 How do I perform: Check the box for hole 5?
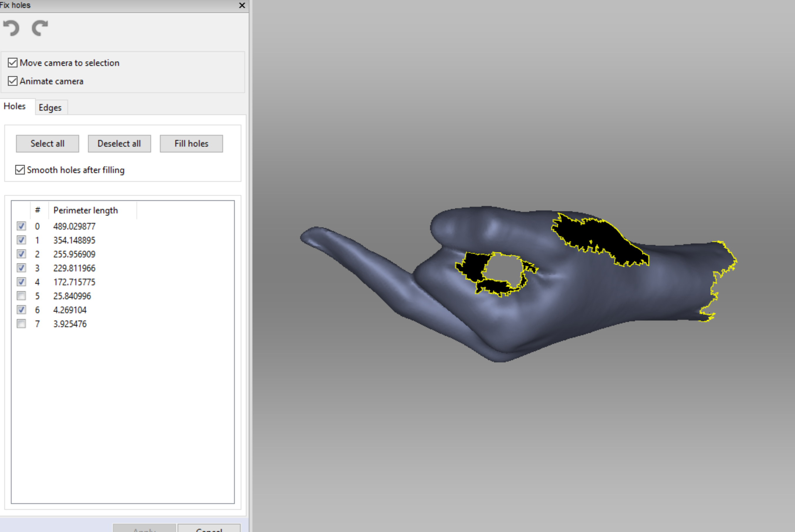21,296
